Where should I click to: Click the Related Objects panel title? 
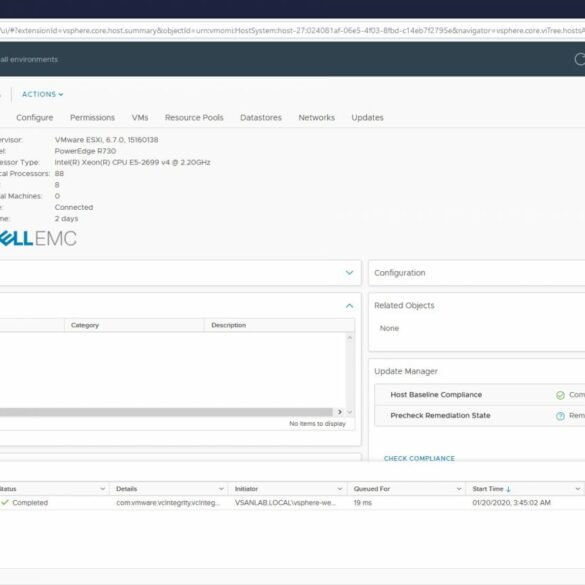tap(404, 306)
